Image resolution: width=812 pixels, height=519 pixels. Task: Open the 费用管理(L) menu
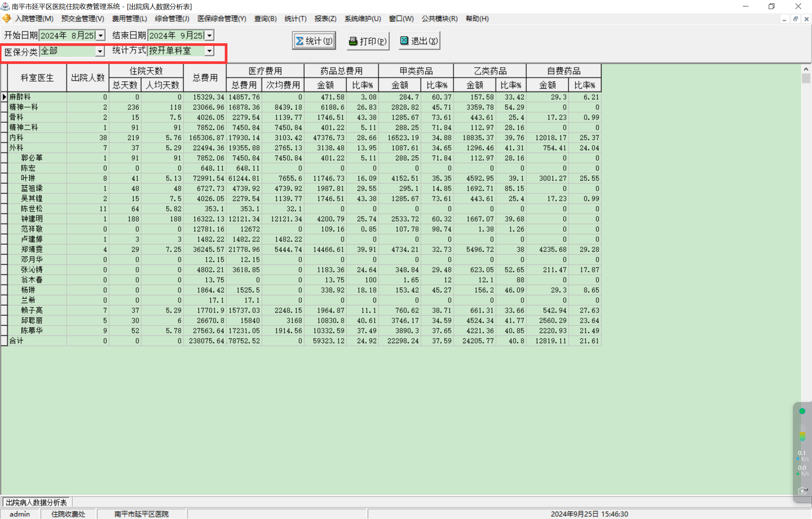click(x=129, y=18)
